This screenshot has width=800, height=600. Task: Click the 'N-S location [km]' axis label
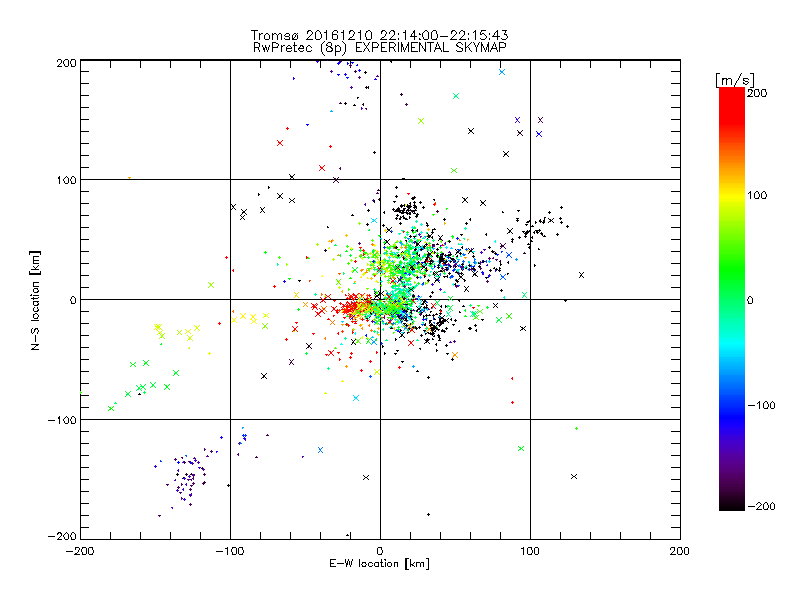pyautogui.click(x=35, y=300)
